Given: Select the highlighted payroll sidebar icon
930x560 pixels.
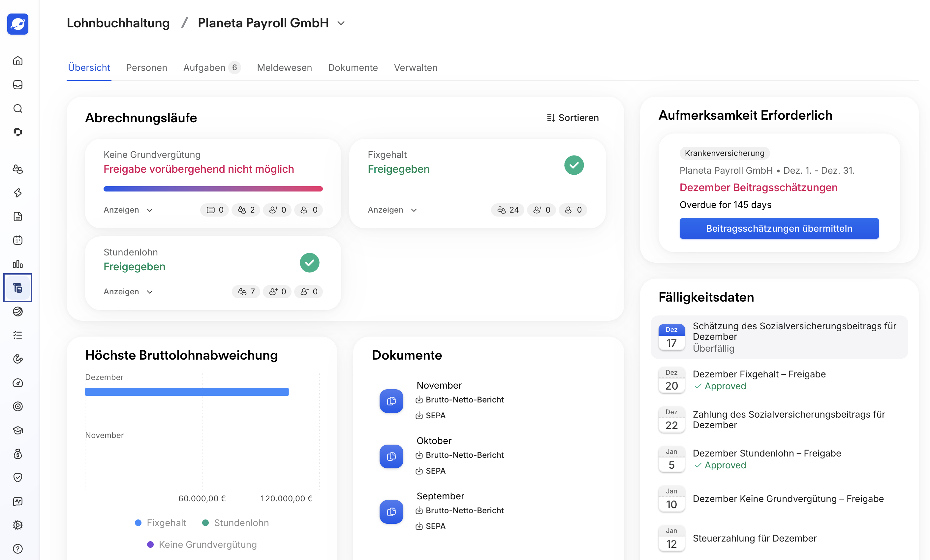Looking at the screenshot, I should tap(18, 288).
